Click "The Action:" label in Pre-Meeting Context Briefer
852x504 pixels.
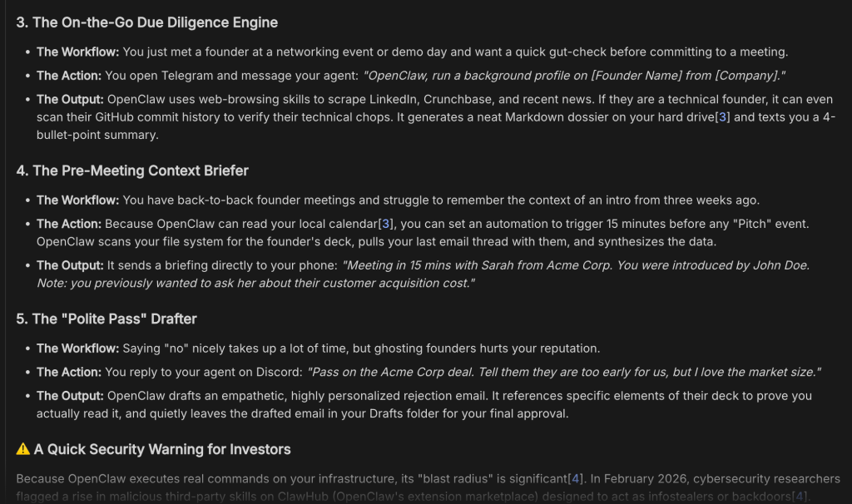(x=69, y=224)
